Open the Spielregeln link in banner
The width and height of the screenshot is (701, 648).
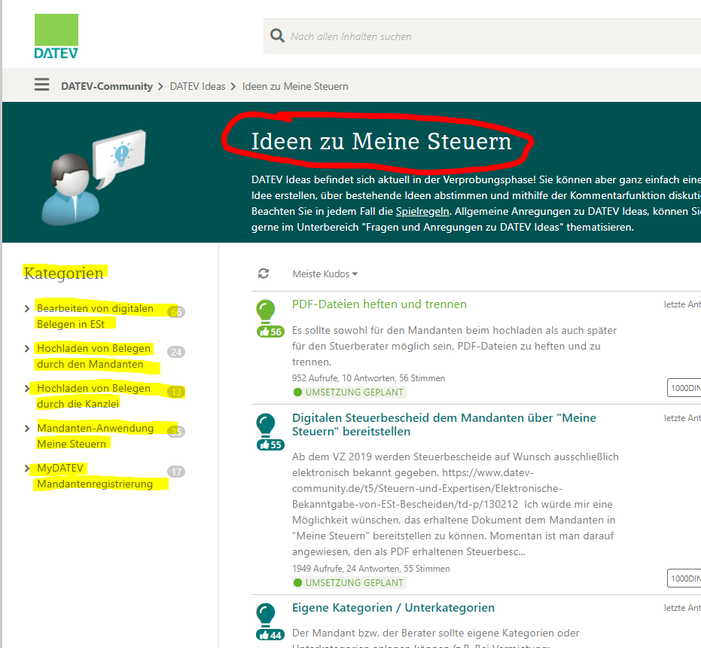422,211
